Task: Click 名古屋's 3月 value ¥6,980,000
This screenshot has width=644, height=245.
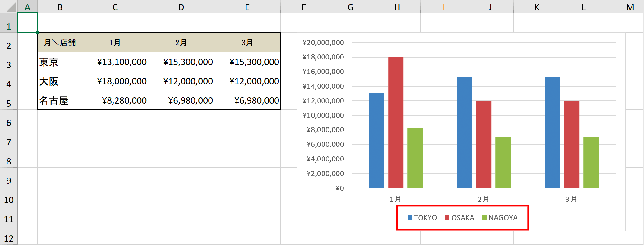Action: coord(247,100)
